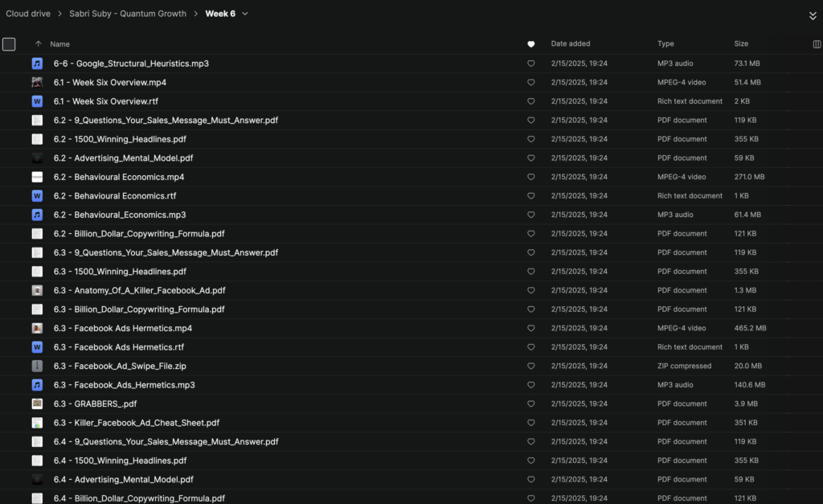
Task: Click the 2 KB size value
Action: point(742,101)
